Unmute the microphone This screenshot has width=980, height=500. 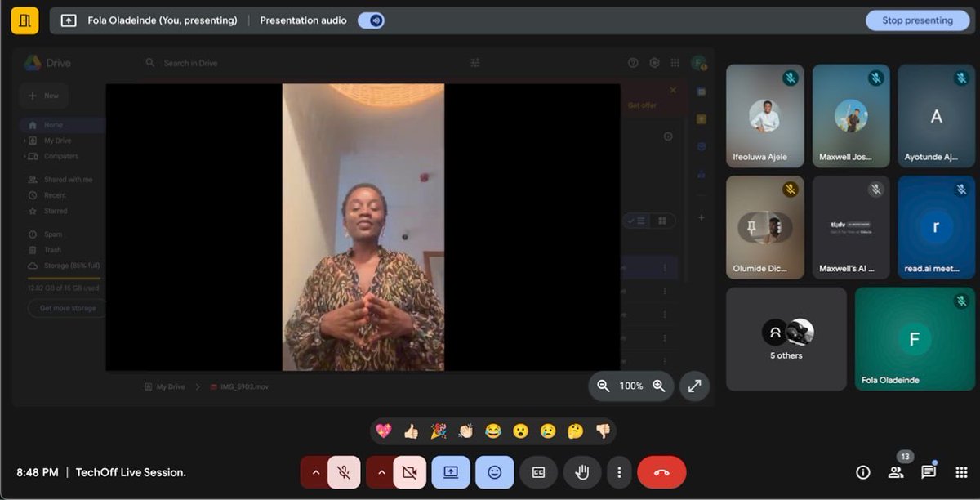344,471
